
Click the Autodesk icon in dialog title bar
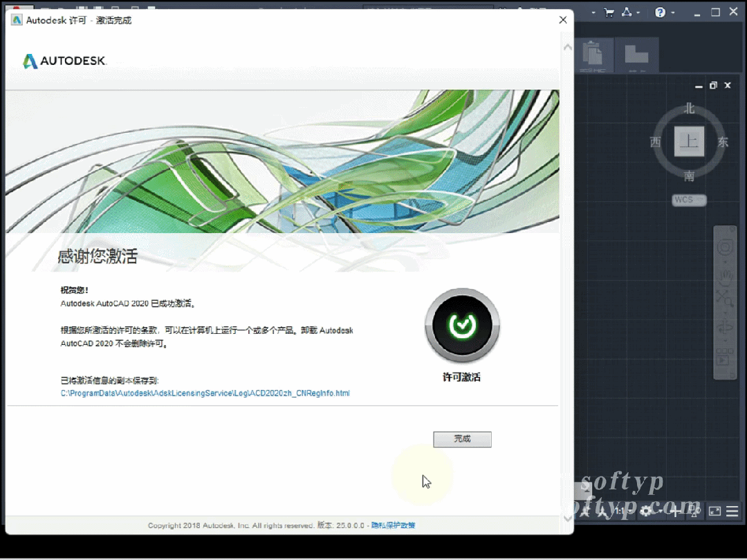point(17,20)
